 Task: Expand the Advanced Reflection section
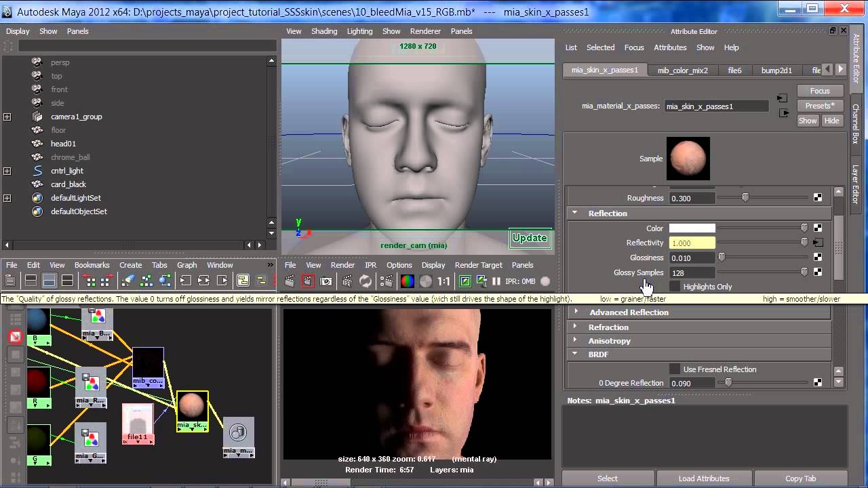[x=576, y=312]
